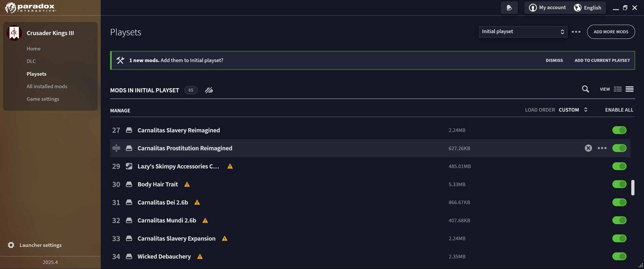The image size is (644, 269).
Task: Open Game settings in sidebar
Action: pyautogui.click(x=43, y=99)
